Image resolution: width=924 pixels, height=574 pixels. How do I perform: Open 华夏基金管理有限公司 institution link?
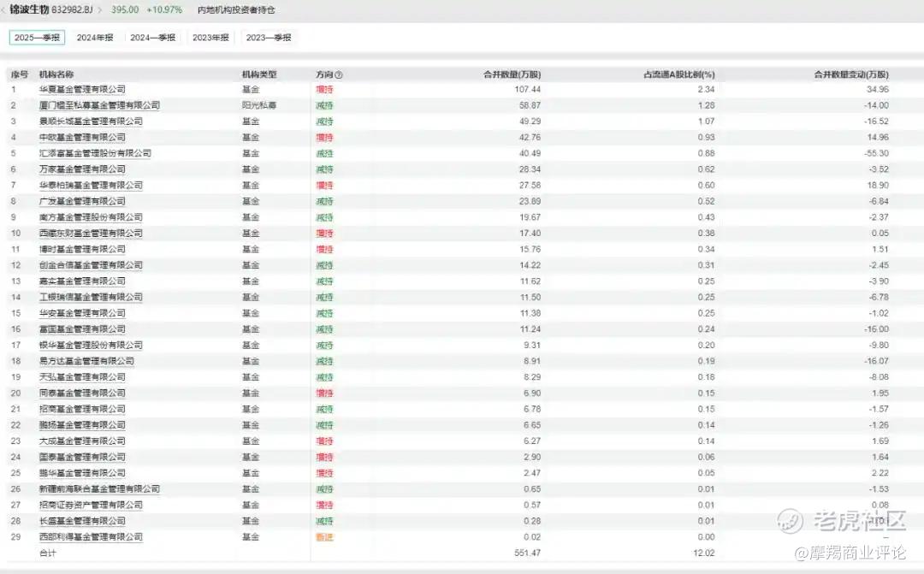[82, 90]
